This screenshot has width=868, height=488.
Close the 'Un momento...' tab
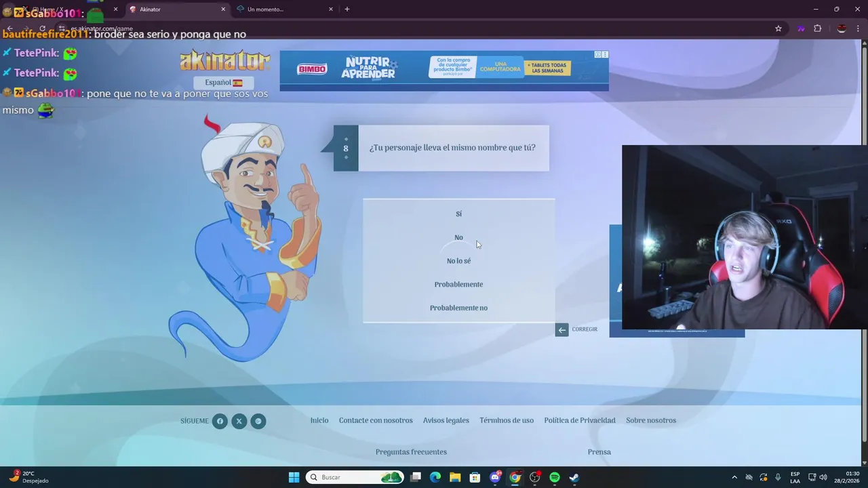(x=331, y=9)
